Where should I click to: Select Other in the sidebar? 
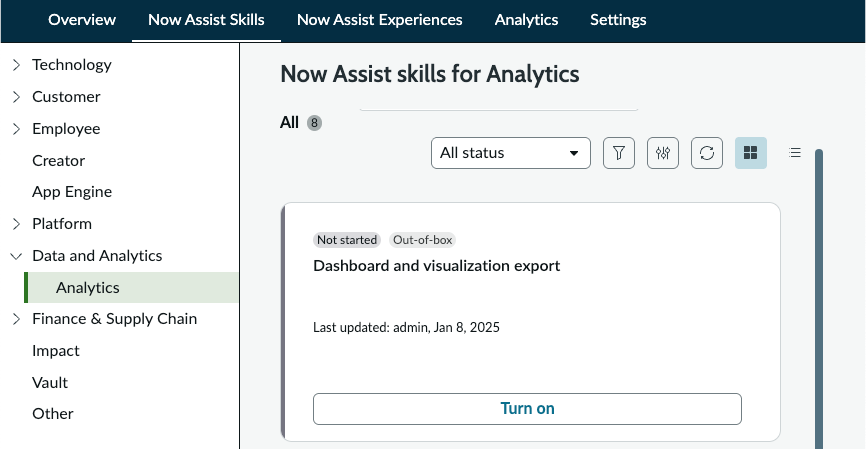(x=52, y=414)
